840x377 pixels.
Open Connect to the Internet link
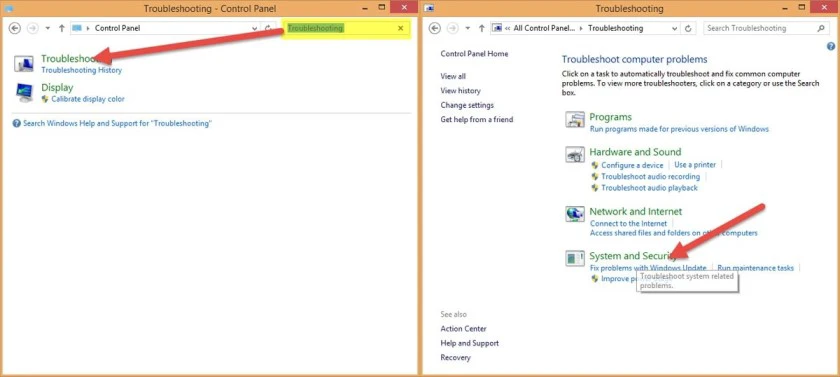[628, 223]
